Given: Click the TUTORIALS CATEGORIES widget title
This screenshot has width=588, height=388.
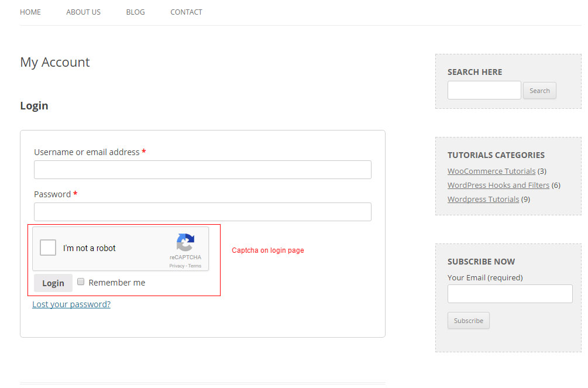Looking at the screenshot, I should pyautogui.click(x=496, y=155).
